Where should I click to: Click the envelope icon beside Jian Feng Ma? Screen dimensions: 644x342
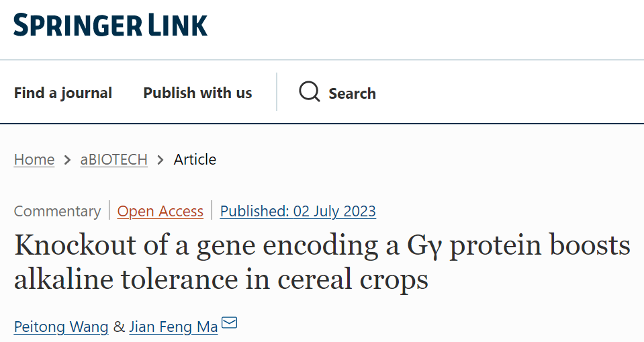(229, 323)
